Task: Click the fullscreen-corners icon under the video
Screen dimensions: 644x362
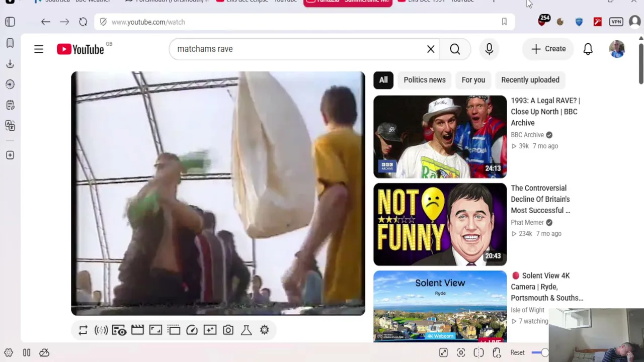Action: pyautogui.click(x=155, y=330)
